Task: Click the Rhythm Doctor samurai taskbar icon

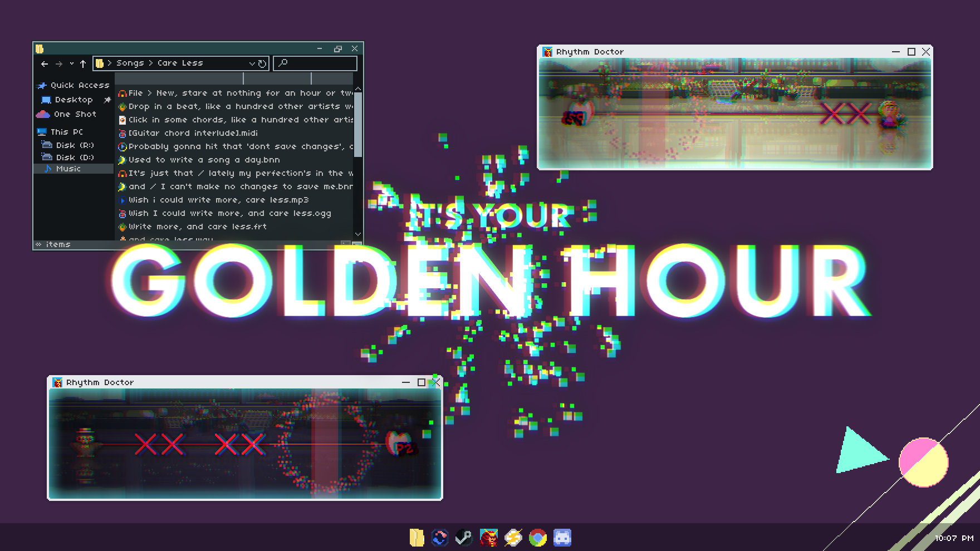Action: (489, 538)
